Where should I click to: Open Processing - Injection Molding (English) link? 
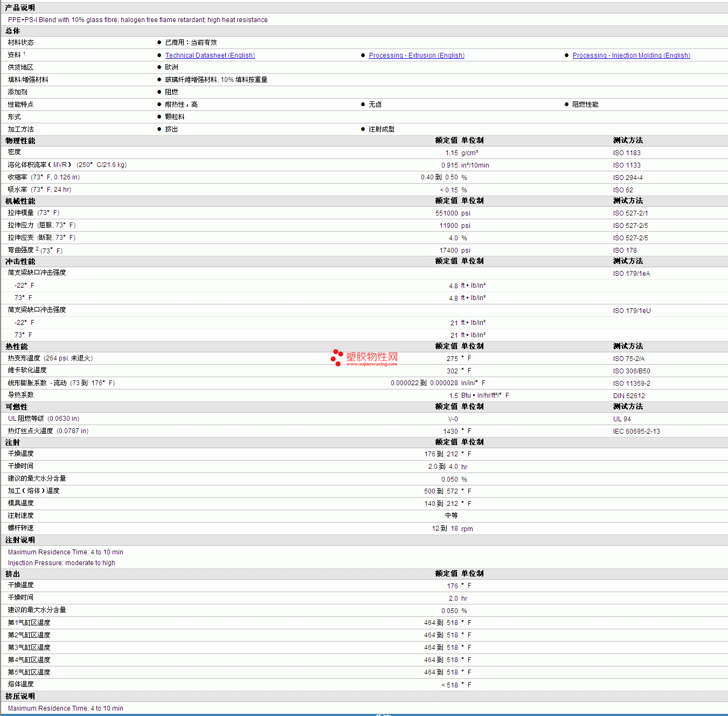[x=631, y=55]
